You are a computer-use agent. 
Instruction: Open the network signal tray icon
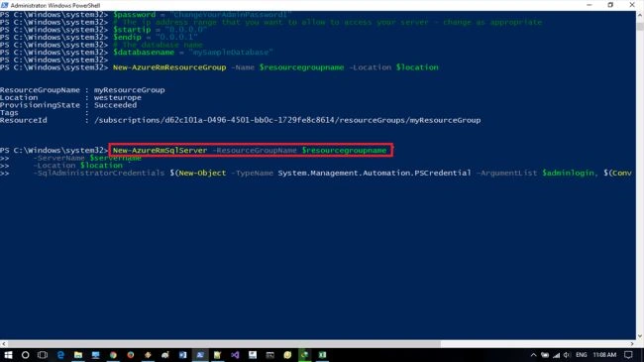tap(556, 355)
